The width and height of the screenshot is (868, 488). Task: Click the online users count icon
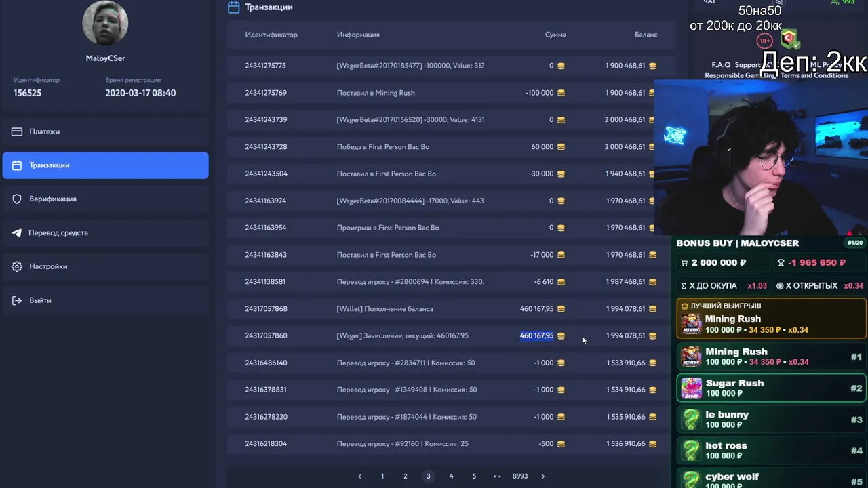click(x=835, y=3)
